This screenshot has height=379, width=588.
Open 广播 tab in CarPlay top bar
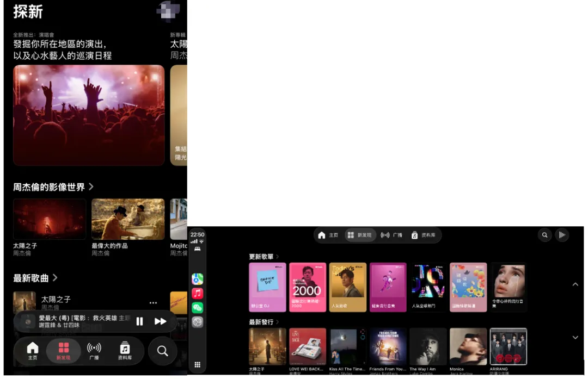[x=391, y=235]
